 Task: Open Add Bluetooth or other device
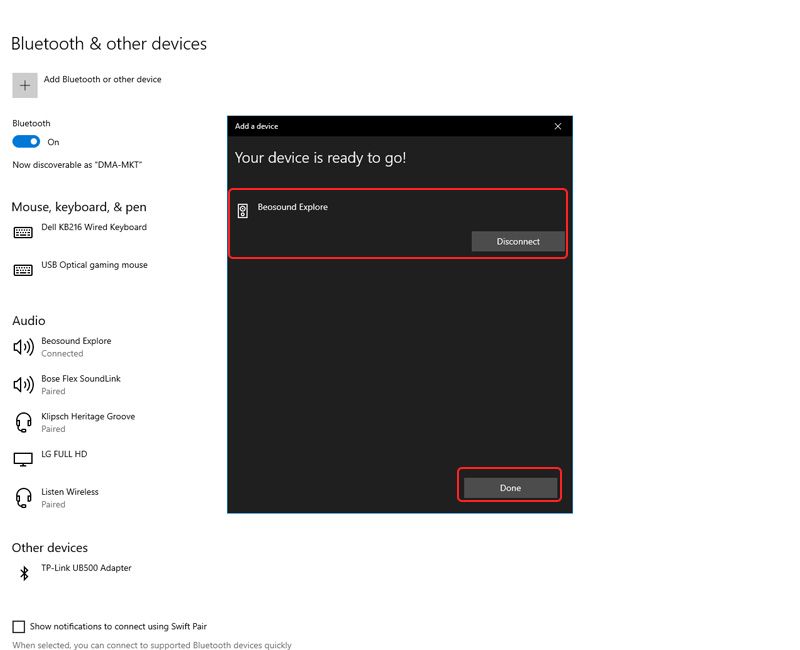(x=102, y=80)
